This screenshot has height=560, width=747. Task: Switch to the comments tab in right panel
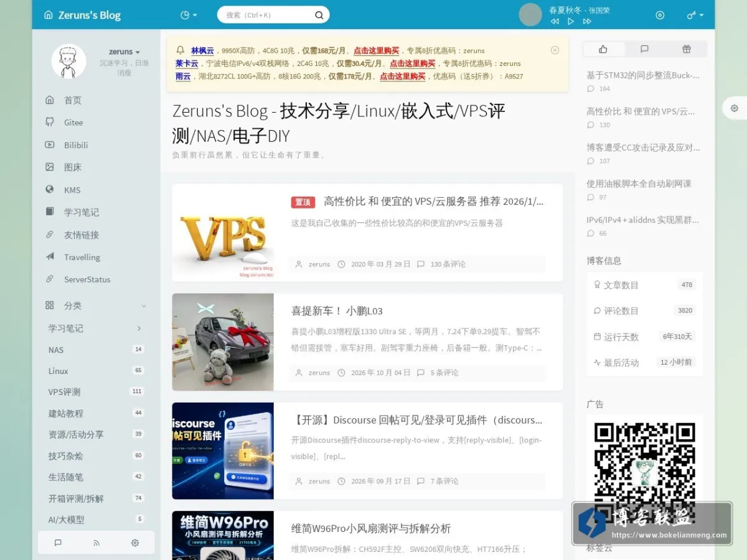(644, 49)
